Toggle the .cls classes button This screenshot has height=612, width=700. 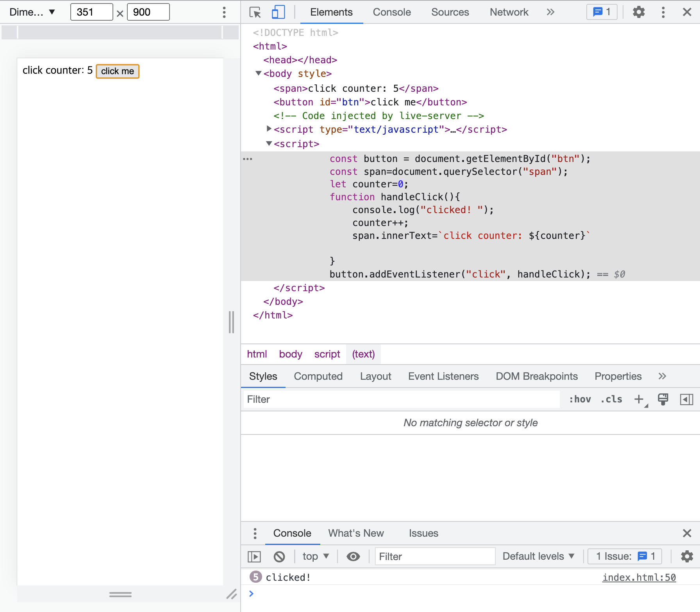(x=611, y=399)
